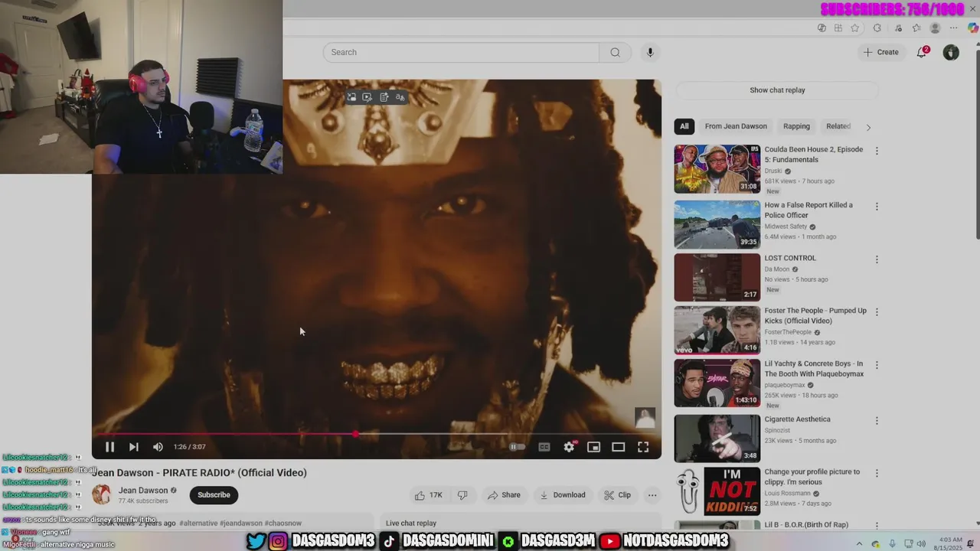
Task: Toggle theater mode
Action: coord(619,447)
